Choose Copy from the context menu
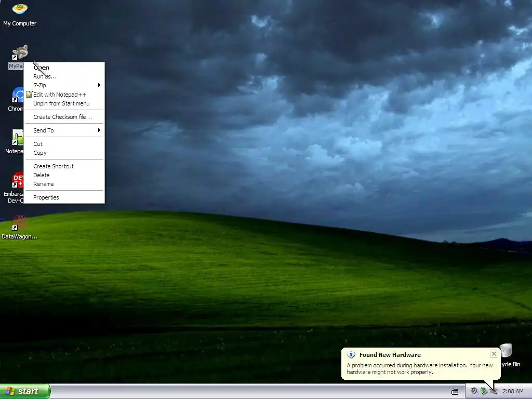 (x=64, y=153)
